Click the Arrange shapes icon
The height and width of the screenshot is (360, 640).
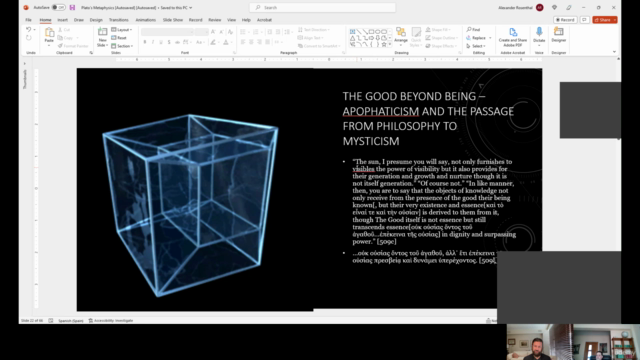click(401, 35)
